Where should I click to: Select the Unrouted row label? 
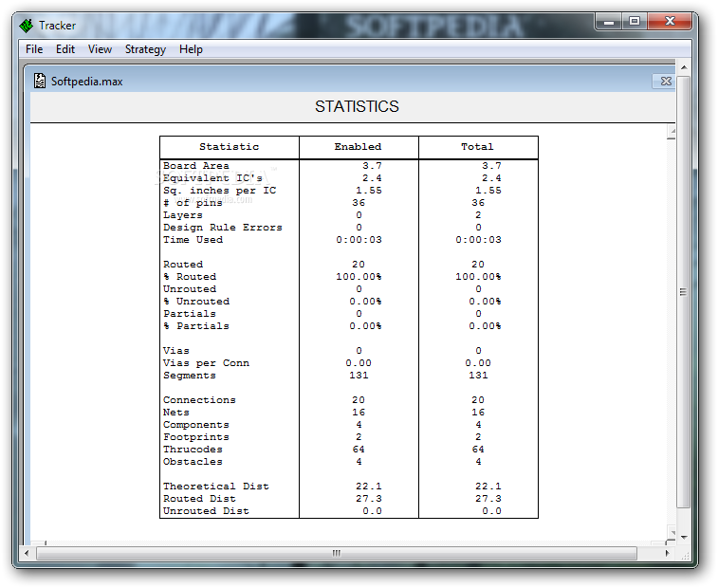[190, 289]
